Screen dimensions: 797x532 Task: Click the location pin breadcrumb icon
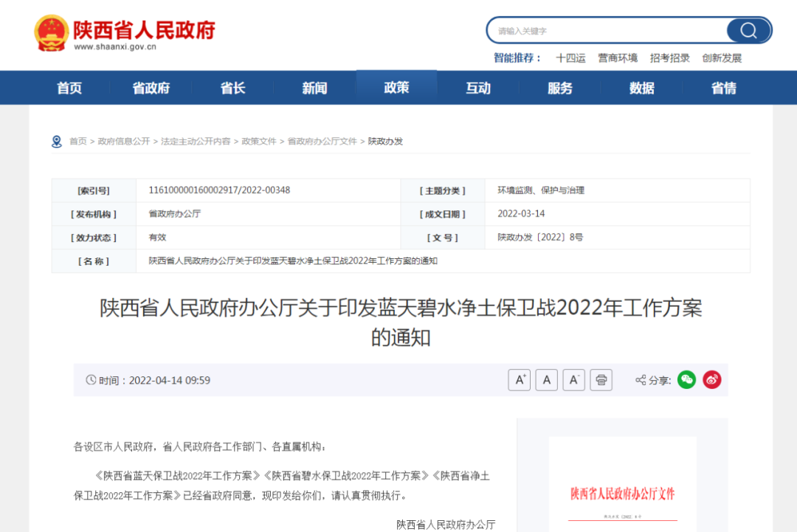point(55,140)
